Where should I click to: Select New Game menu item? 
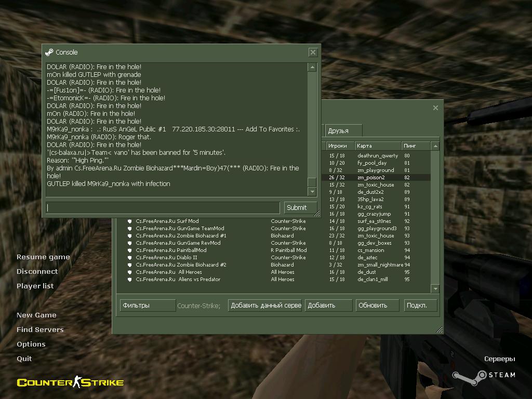(x=37, y=315)
